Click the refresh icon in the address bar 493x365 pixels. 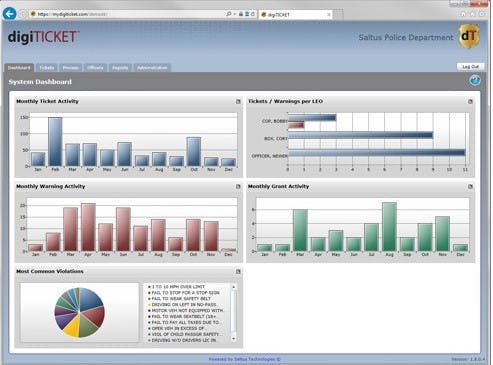(253, 14)
